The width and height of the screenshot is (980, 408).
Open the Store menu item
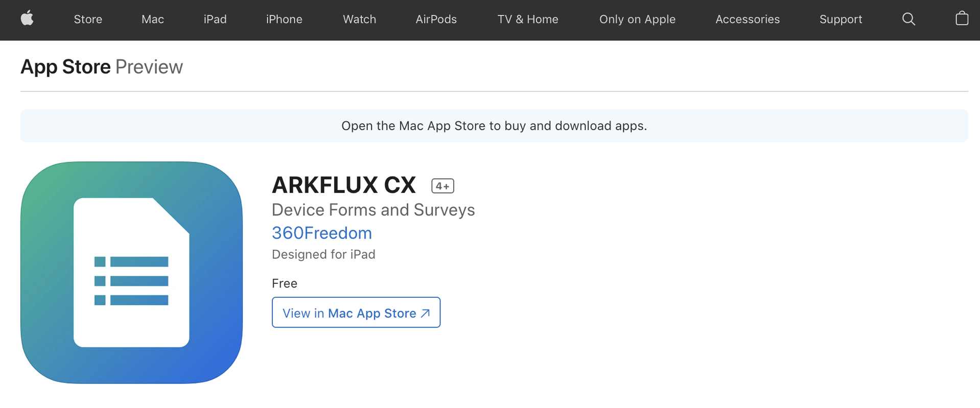pos(88,19)
